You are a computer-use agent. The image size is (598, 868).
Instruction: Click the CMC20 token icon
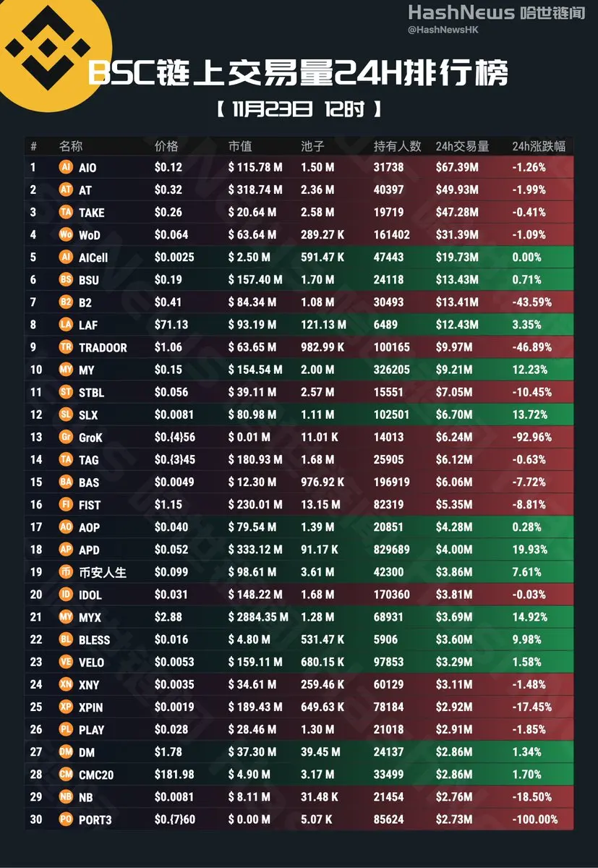[66, 774]
